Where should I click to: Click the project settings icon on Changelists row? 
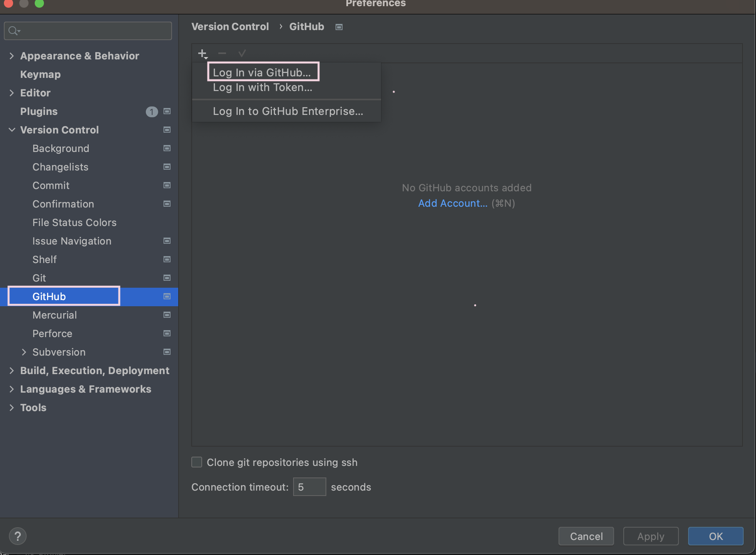pyautogui.click(x=167, y=167)
